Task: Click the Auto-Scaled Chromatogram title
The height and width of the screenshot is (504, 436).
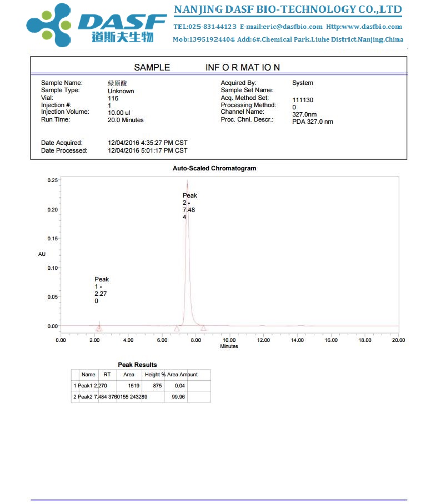Action: (214, 168)
